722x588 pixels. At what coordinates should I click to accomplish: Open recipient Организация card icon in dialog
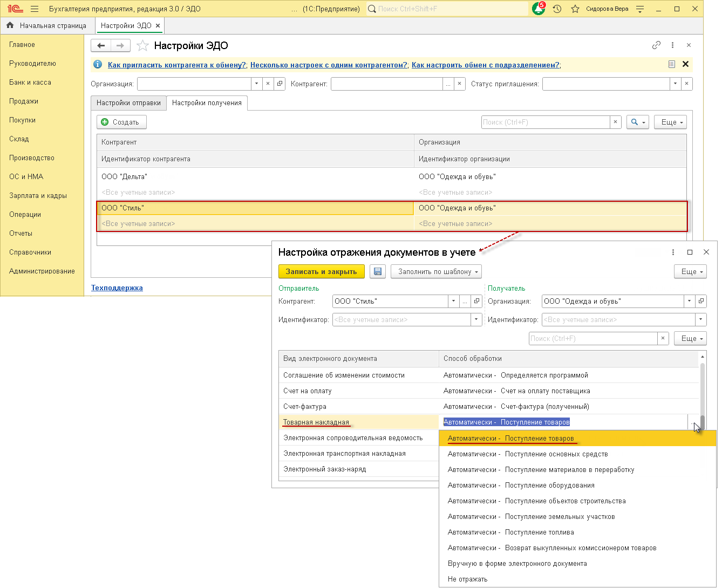[700, 301]
